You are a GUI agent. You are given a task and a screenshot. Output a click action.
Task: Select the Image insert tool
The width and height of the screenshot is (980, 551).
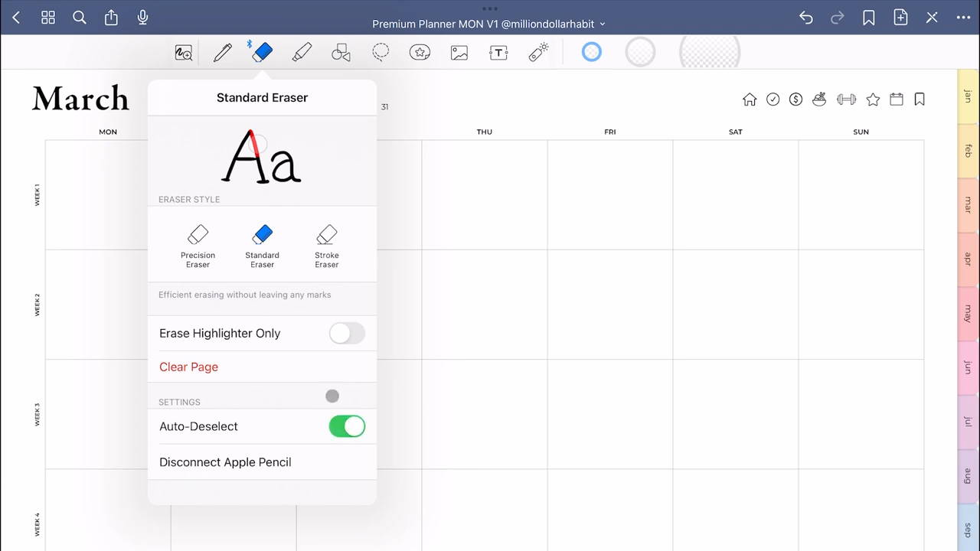[x=459, y=53]
